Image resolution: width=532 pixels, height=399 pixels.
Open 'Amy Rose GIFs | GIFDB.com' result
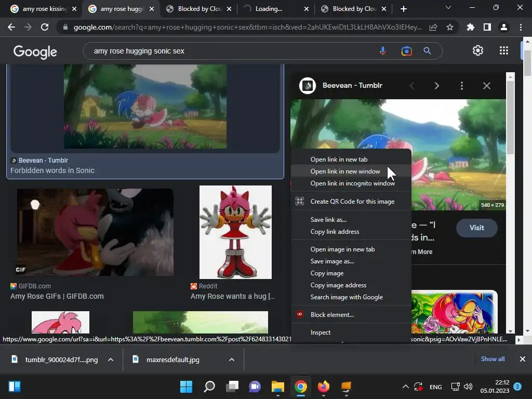(57, 296)
